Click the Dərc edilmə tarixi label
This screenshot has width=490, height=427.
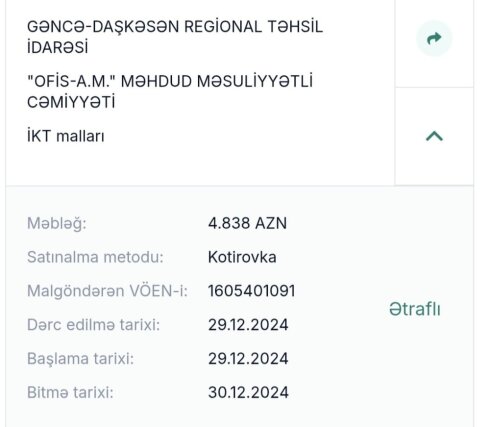pyautogui.click(x=93, y=325)
